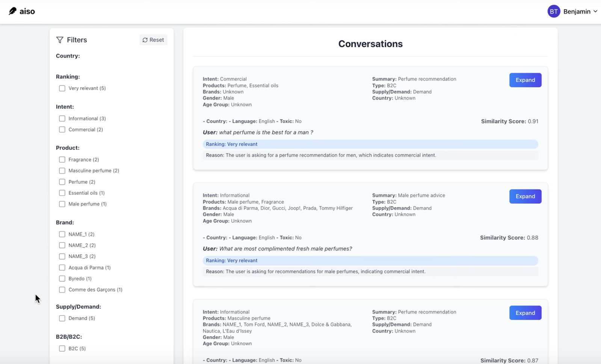Reset all filters
The width and height of the screenshot is (601, 364).
(153, 40)
